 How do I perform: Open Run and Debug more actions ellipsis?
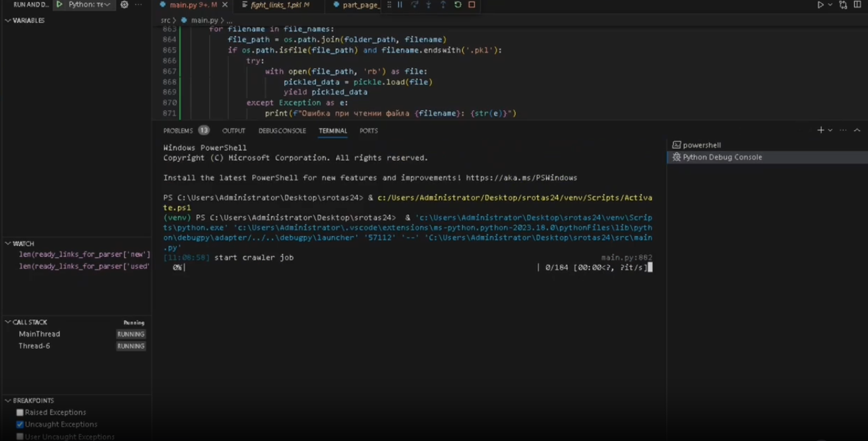tap(139, 5)
